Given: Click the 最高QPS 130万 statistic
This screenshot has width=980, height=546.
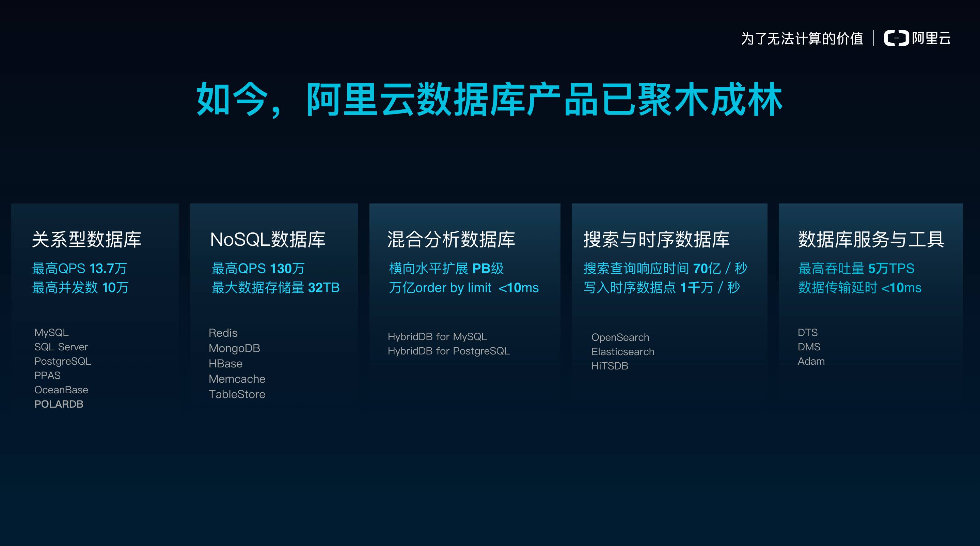Looking at the screenshot, I should pos(258,269).
